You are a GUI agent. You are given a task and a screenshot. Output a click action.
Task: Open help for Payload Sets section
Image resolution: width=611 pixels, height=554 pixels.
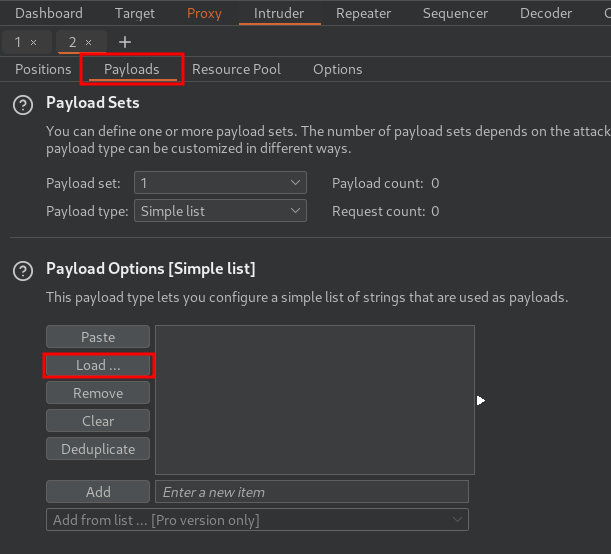click(23, 105)
